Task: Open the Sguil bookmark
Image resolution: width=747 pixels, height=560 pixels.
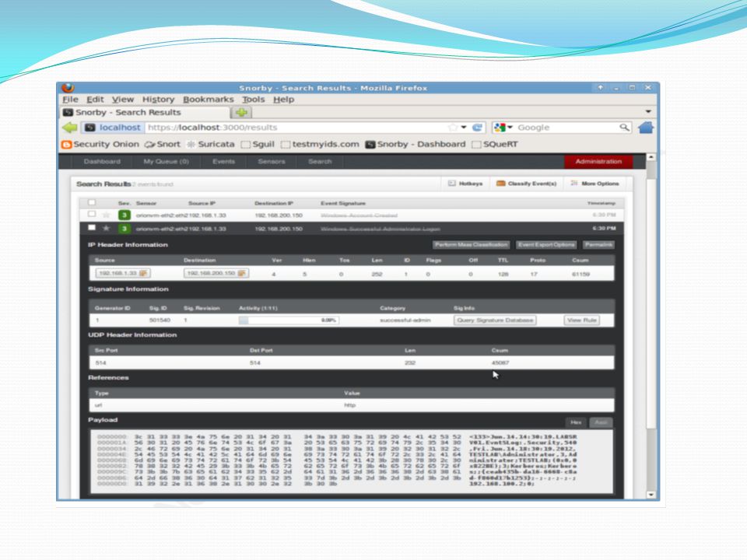Action: [x=258, y=145]
